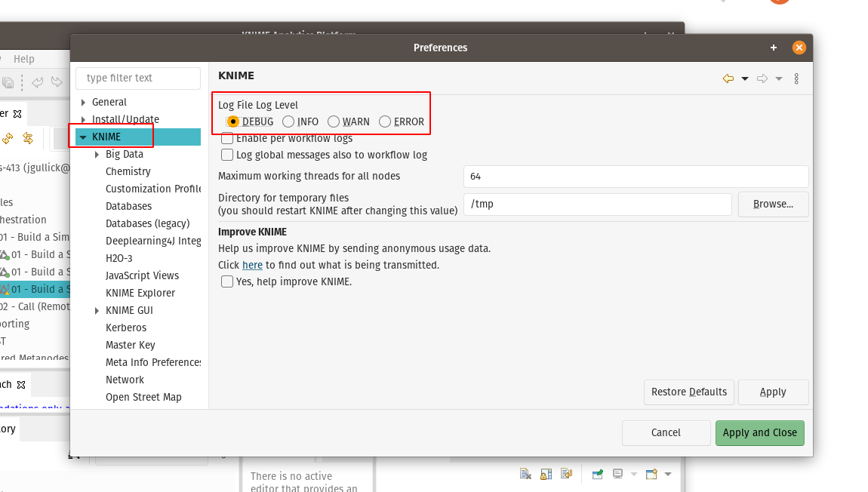Enable per workflow logs checkbox

point(227,138)
